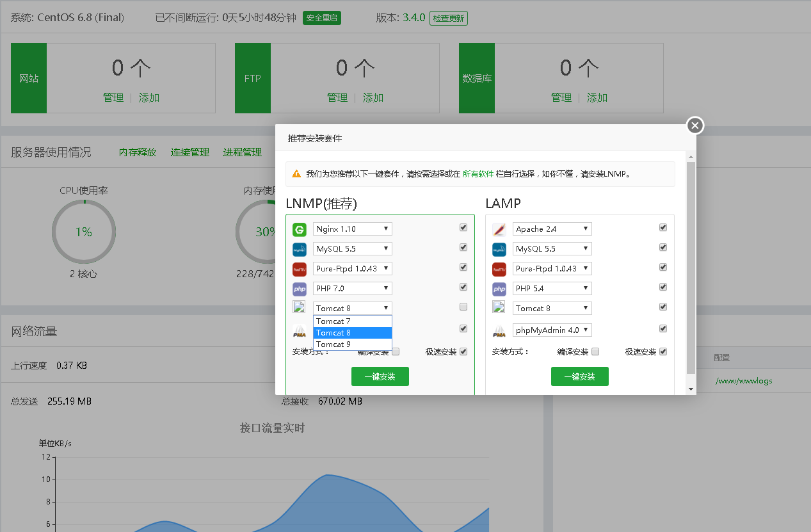
Task: Click the orange warning icon in notice
Action: coord(296,173)
